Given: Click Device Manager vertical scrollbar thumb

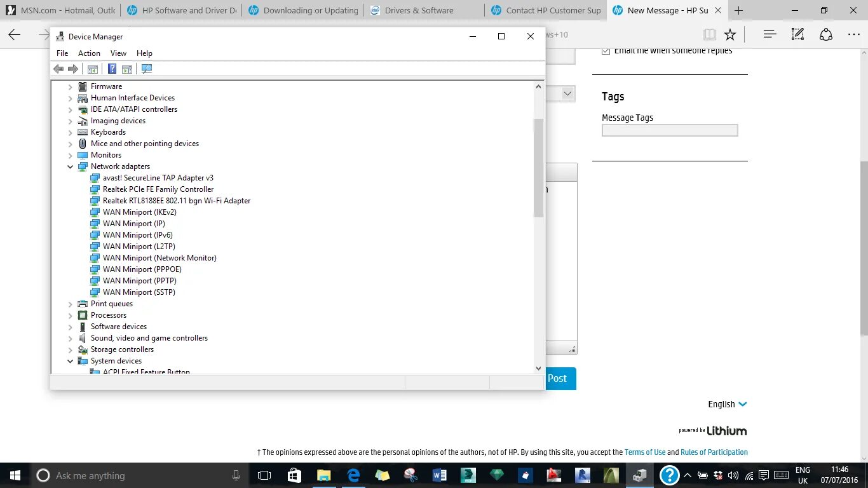Looking at the screenshot, I should point(539,168).
